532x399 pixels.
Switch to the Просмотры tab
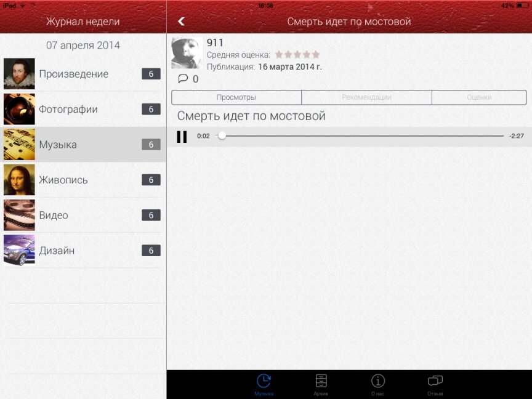point(236,97)
